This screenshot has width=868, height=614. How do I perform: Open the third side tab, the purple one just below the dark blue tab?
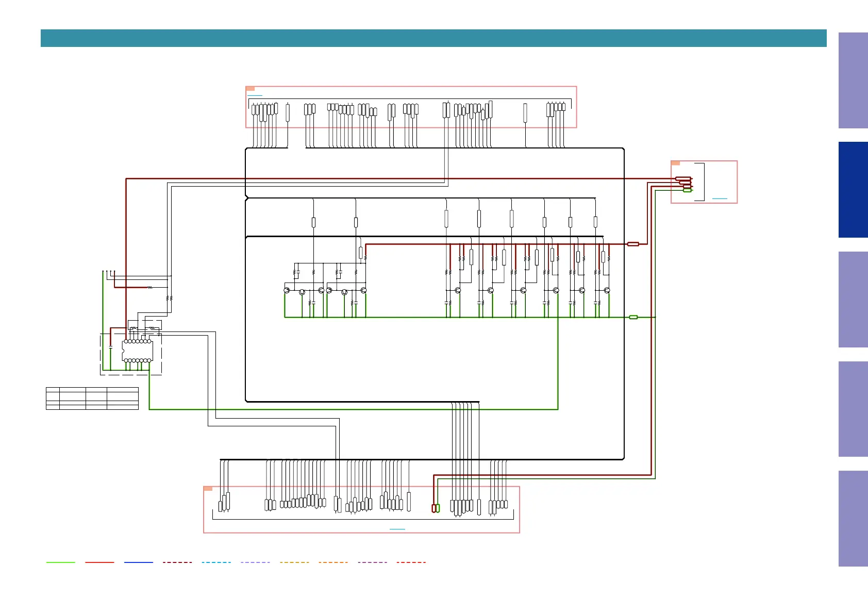click(x=853, y=300)
